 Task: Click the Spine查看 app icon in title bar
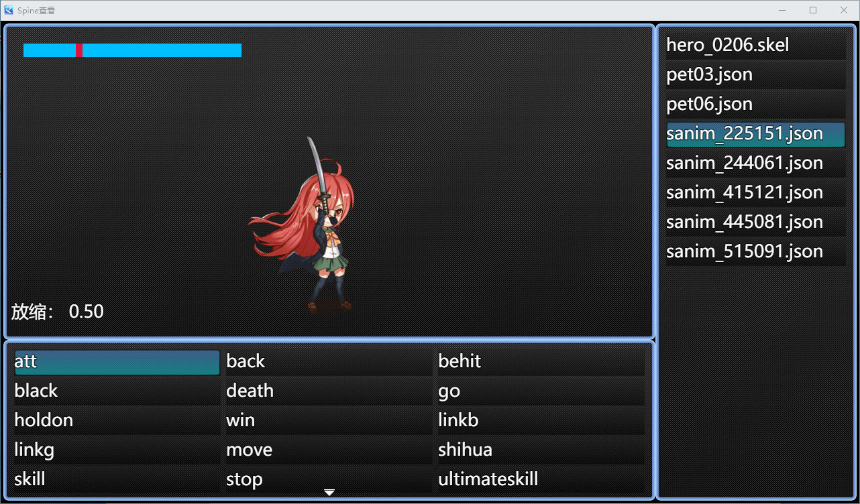9,10
